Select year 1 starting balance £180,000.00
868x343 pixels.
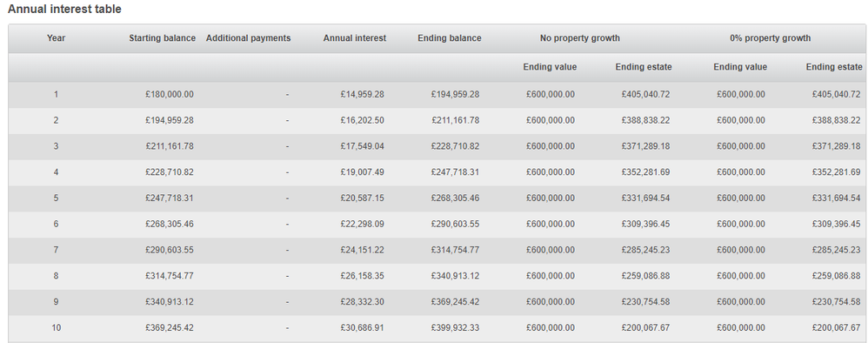pyautogui.click(x=170, y=95)
